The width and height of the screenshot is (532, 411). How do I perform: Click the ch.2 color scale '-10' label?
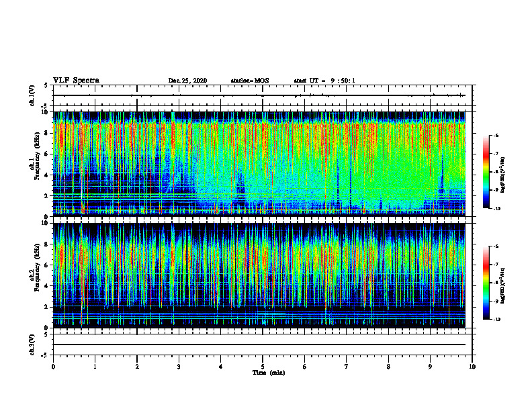tap(496, 319)
